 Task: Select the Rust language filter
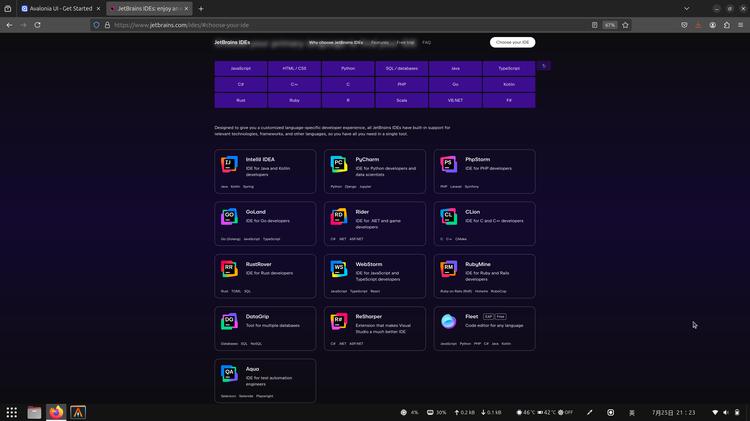(x=241, y=100)
